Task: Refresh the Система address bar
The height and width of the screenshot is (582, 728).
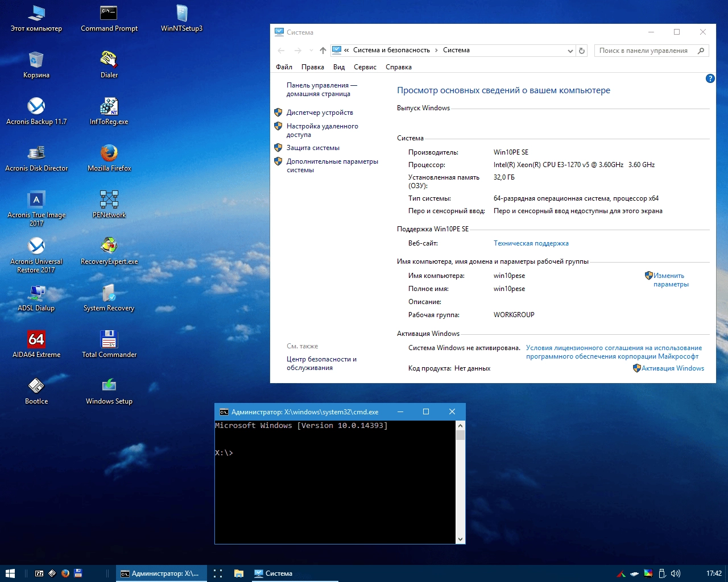Action: (582, 51)
